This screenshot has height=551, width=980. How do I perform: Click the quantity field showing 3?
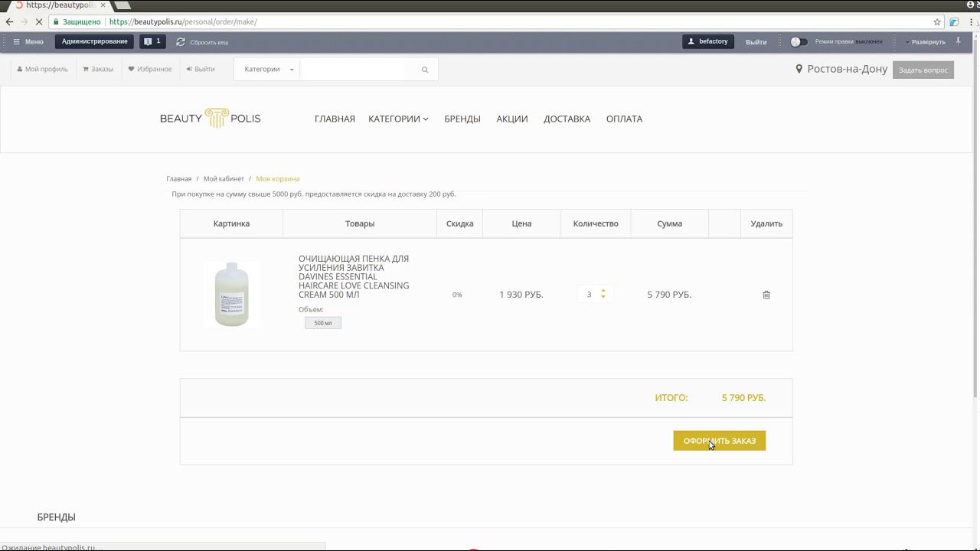[589, 295]
